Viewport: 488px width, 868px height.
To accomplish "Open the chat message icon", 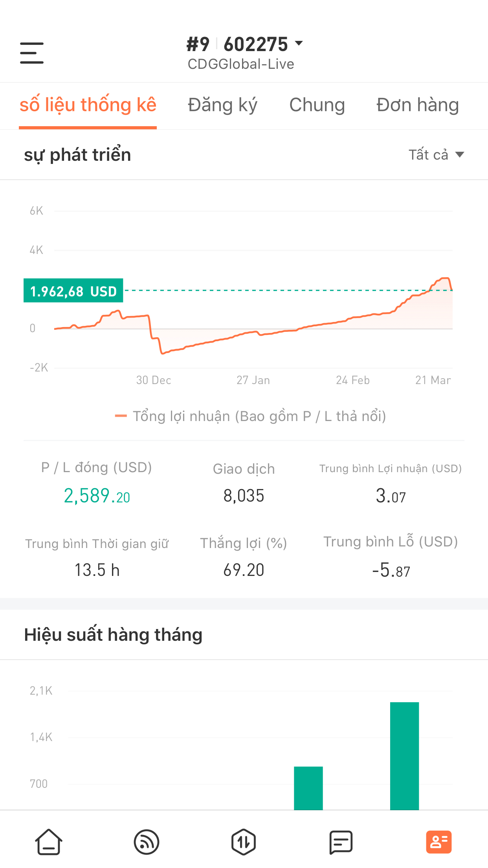I will (341, 842).
